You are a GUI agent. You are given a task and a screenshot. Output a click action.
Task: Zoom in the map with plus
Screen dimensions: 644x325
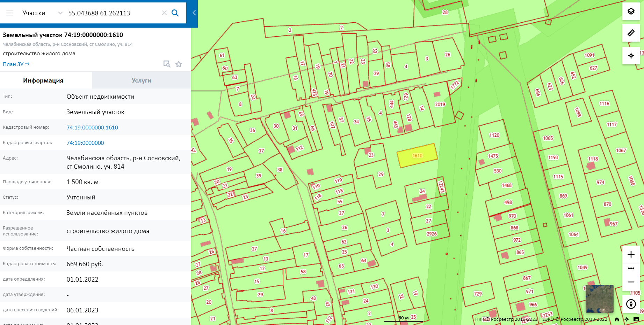click(631, 254)
